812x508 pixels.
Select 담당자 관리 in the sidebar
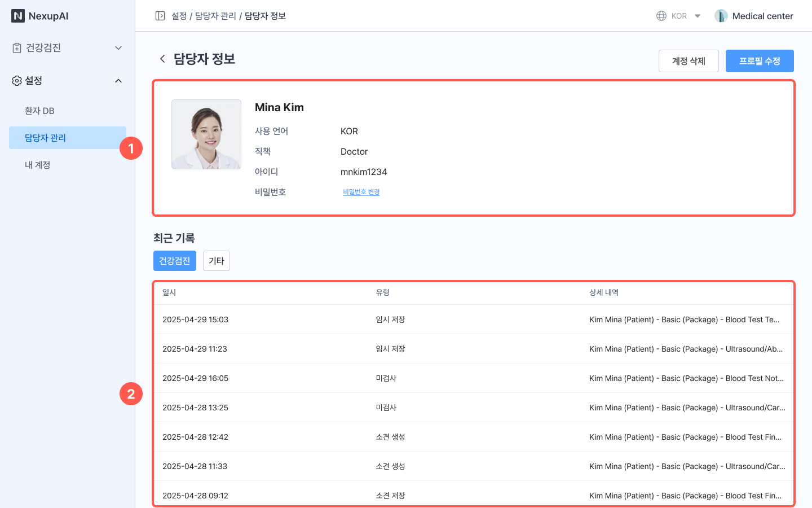[x=45, y=138]
